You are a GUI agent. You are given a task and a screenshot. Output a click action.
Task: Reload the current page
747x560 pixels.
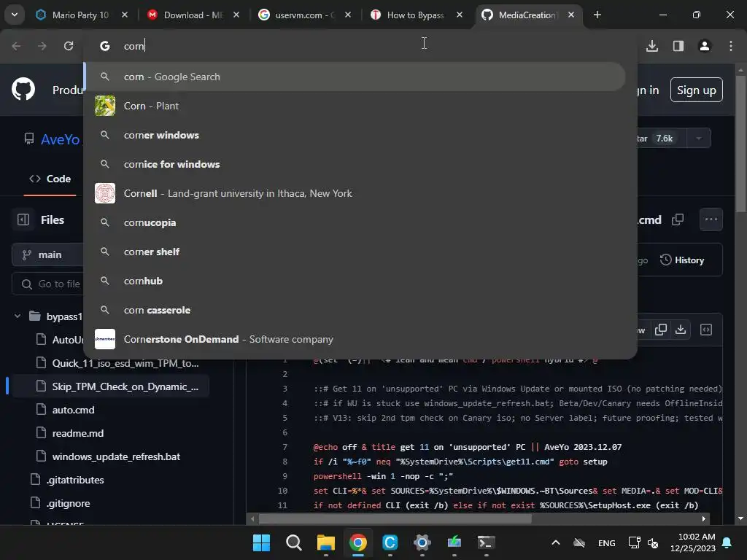coord(69,46)
